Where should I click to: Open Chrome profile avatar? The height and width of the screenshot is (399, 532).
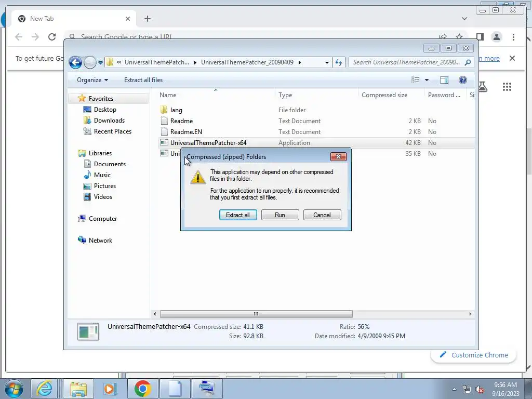point(496,37)
